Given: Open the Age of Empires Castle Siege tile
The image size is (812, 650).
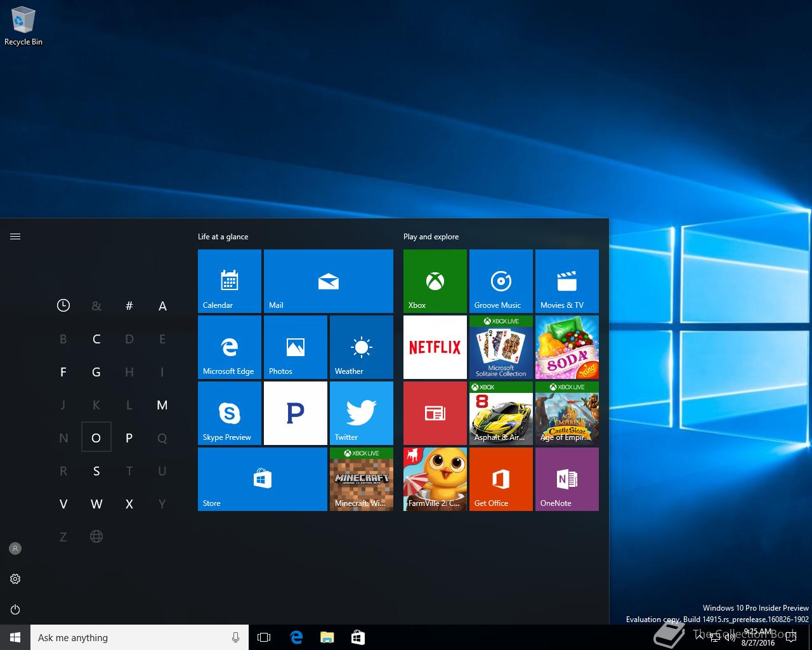Looking at the screenshot, I should coord(567,413).
